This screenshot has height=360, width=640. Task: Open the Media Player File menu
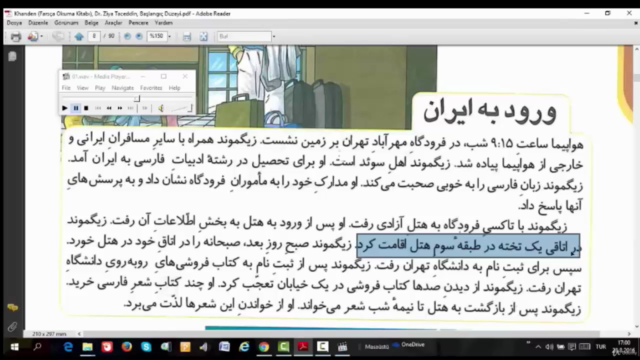pos(66,88)
